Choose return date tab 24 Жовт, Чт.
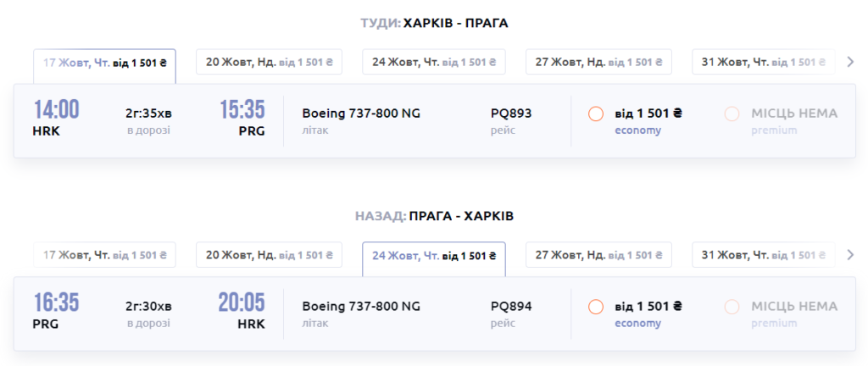868x366 pixels. pyautogui.click(x=434, y=255)
